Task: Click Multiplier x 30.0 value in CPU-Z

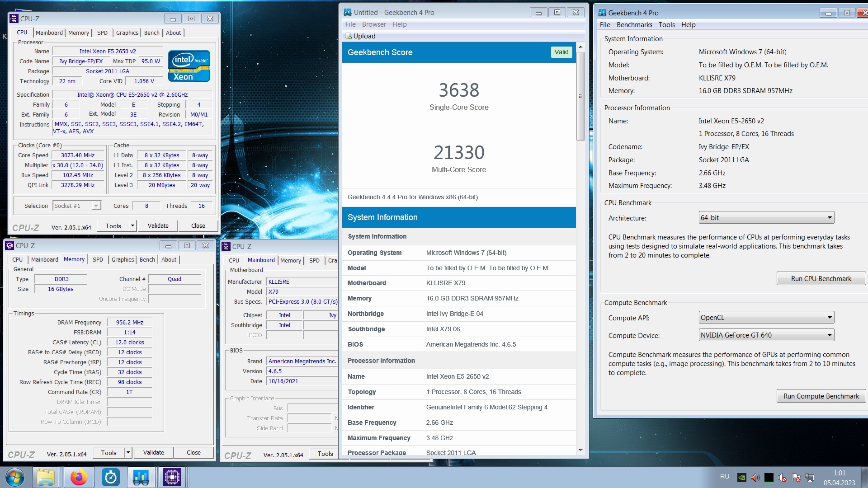Action: [78, 165]
